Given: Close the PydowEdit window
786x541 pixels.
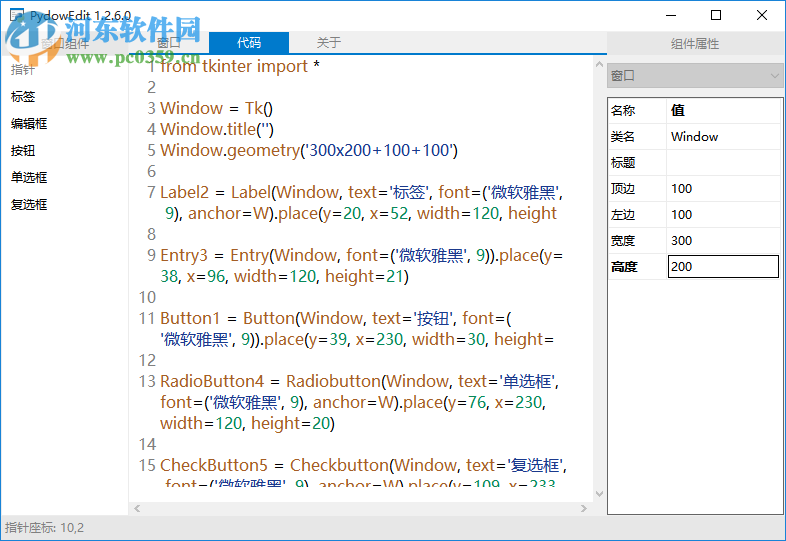Looking at the screenshot, I should tap(761, 15).
